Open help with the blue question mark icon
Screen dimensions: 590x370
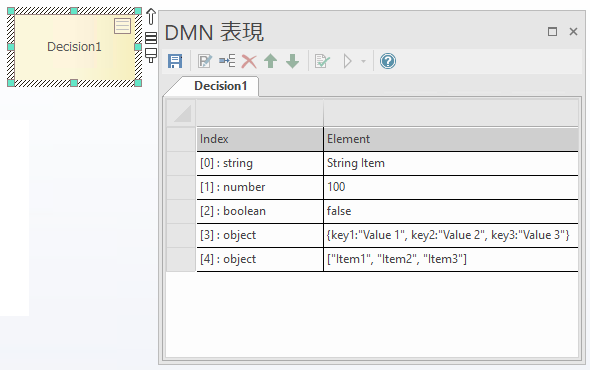coord(388,61)
